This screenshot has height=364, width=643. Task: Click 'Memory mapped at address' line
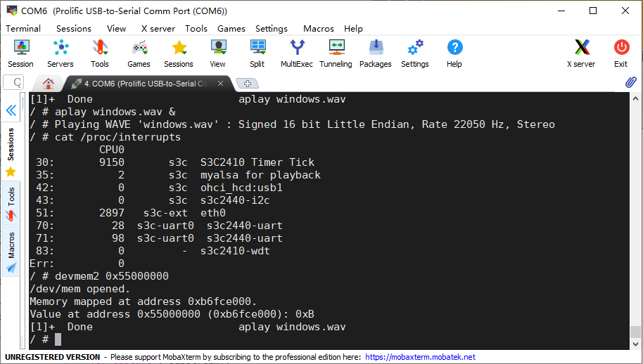[143, 301]
